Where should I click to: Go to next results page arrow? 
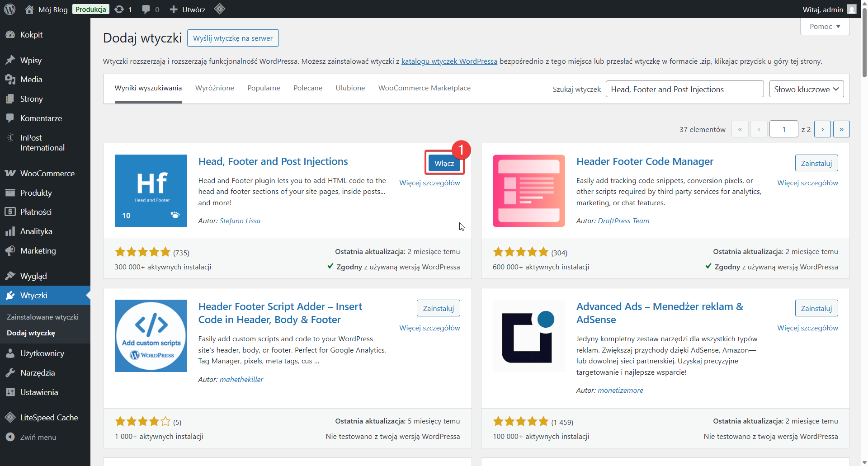tap(822, 129)
